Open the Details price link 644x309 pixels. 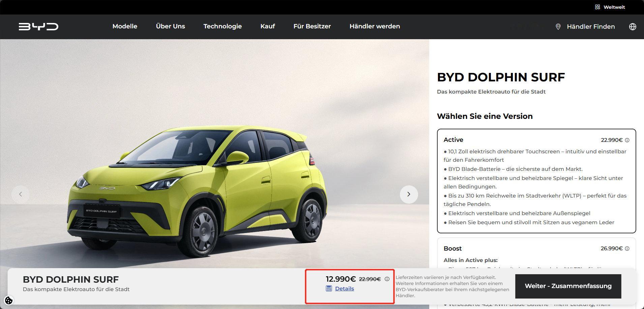(344, 289)
